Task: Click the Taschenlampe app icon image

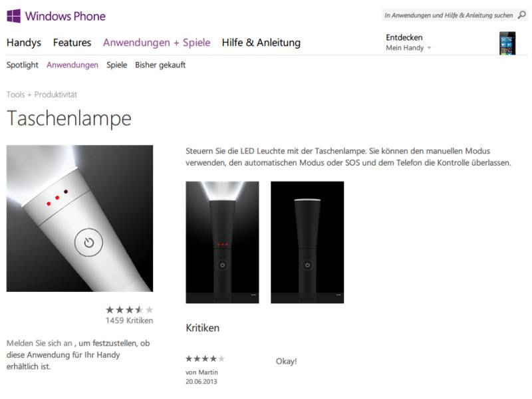Action: (x=80, y=219)
